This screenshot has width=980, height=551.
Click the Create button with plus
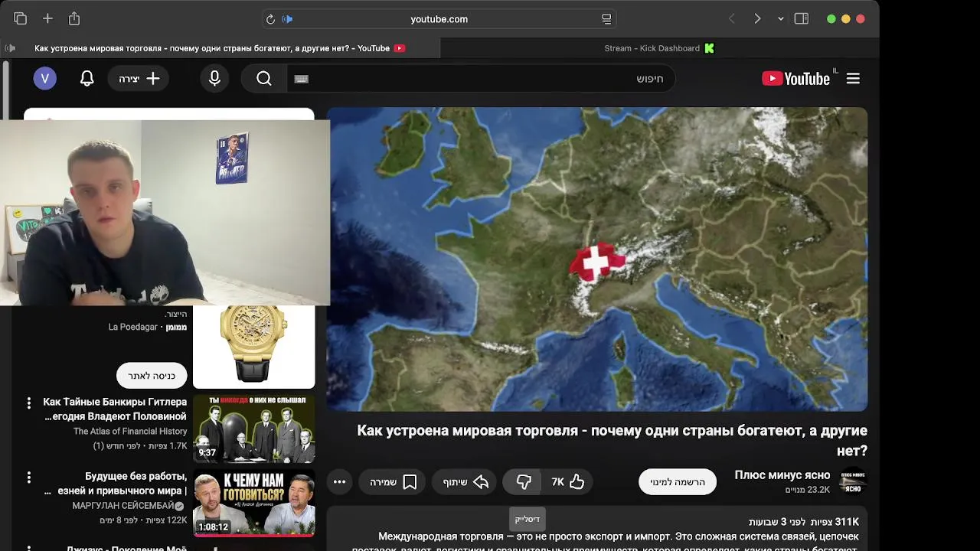[x=139, y=78]
